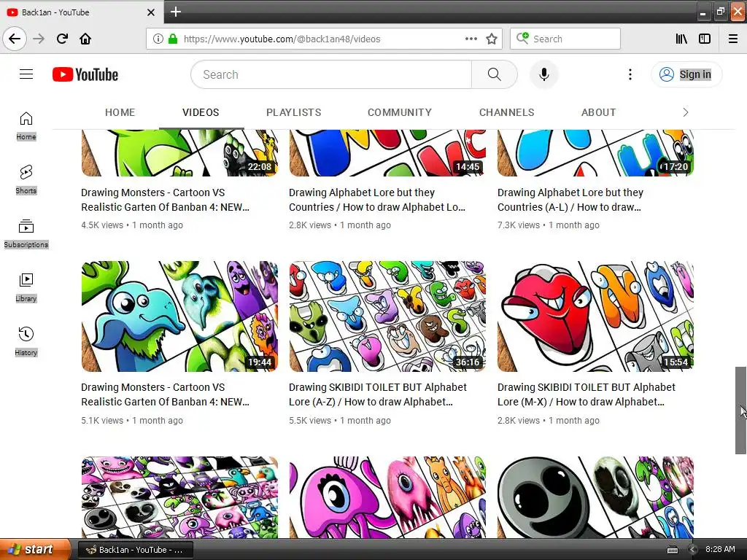Select the VIDEOS channel tab
This screenshot has height=560, width=747.
pyautogui.click(x=201, y=112)
